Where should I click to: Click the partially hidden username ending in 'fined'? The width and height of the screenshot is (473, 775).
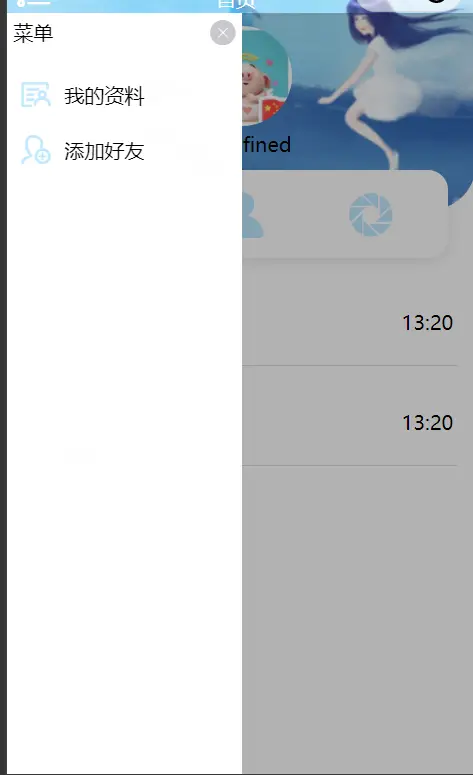[266, 145]
